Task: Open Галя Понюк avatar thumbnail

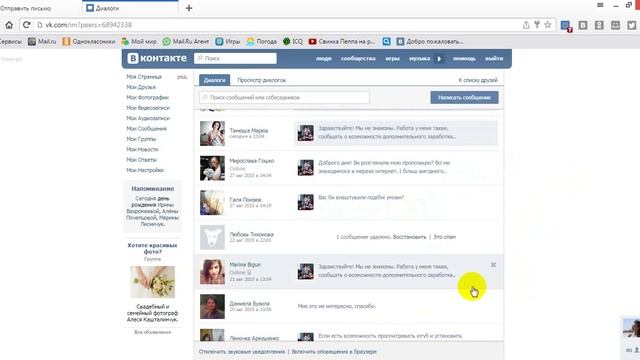Action: pyautogui.click(x=212, y=202)
